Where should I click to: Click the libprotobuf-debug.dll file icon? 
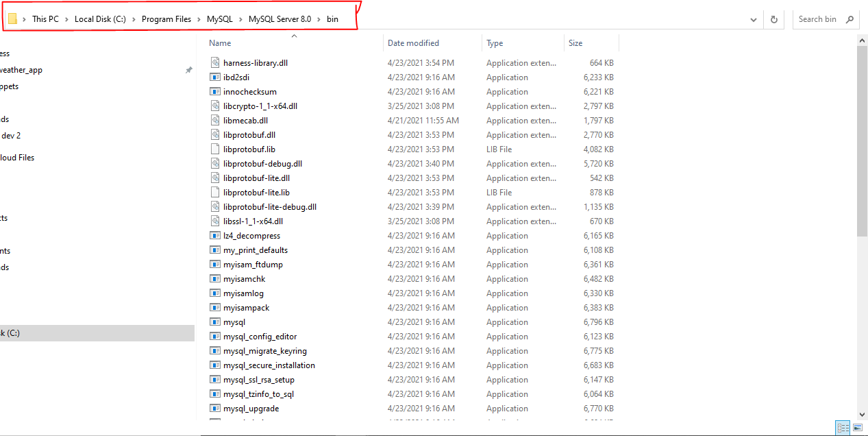coord(214,164)
